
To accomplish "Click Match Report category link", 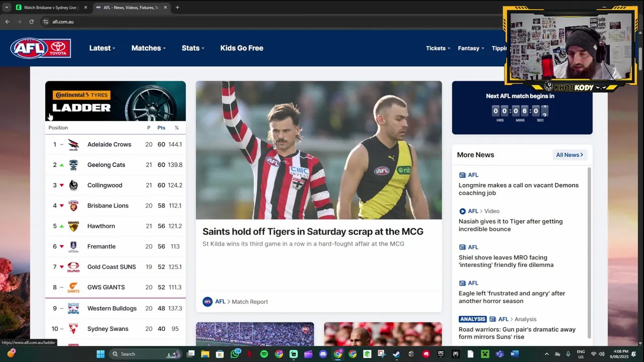I will pos(250,302).
